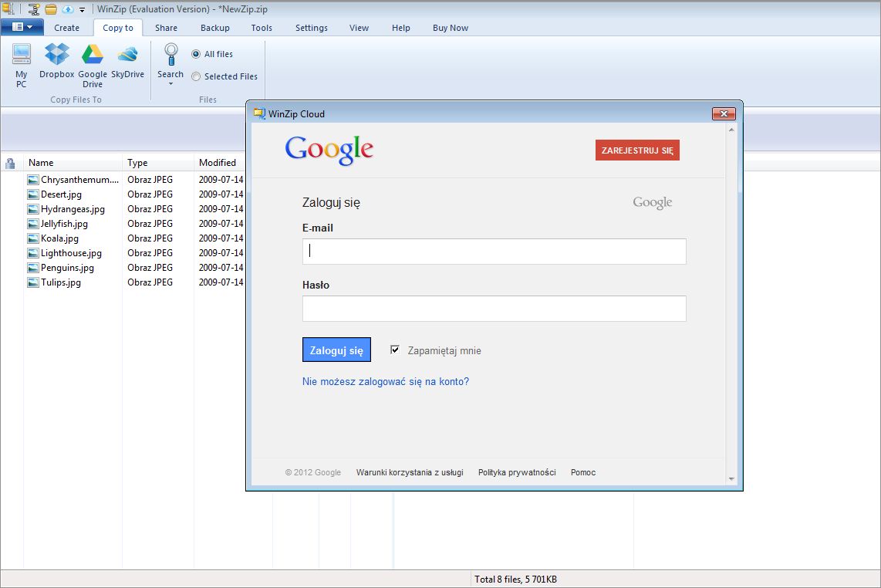Click the Desert.jpg file name
The image size is (881, 588).
(x=61, y=194)
